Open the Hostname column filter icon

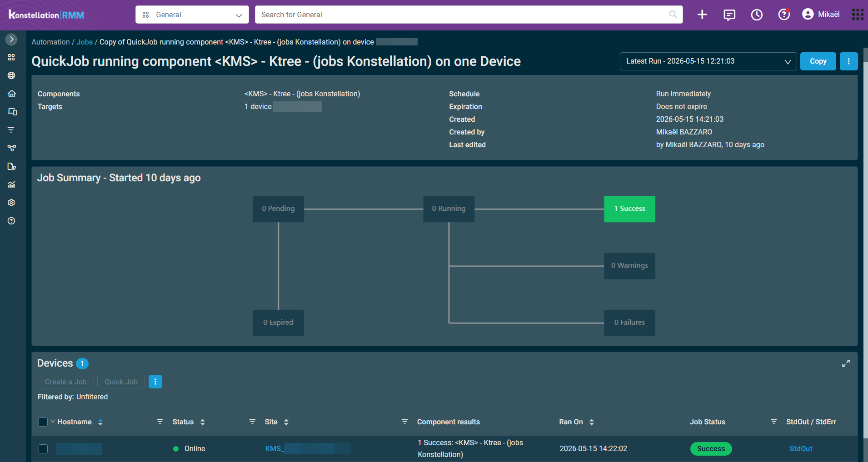160,422
